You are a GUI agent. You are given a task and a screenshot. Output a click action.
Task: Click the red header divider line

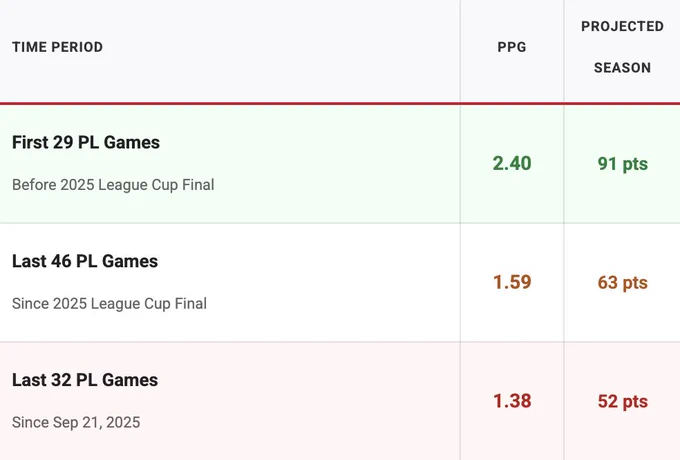tap(340, 104)
